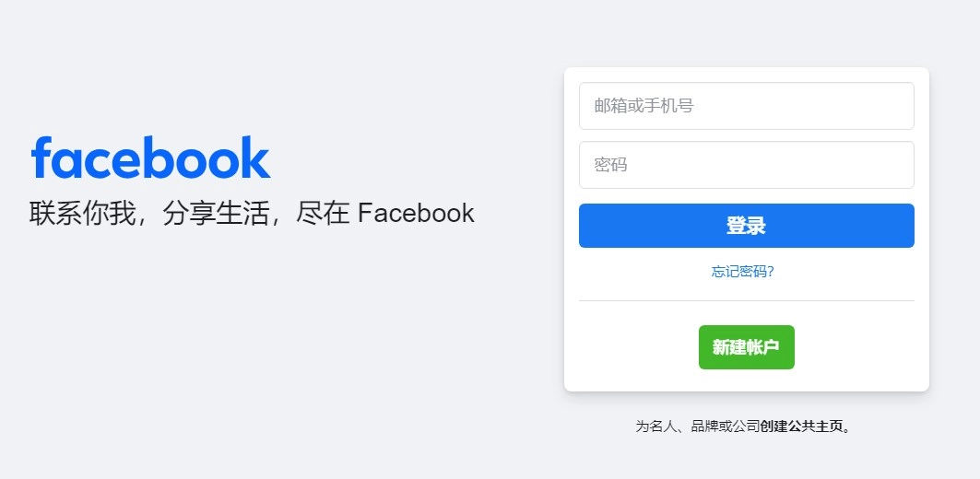Click the 分享生活 part of the slogan
Viewport: 980px width, 479px height.
(x=215, y=214)
